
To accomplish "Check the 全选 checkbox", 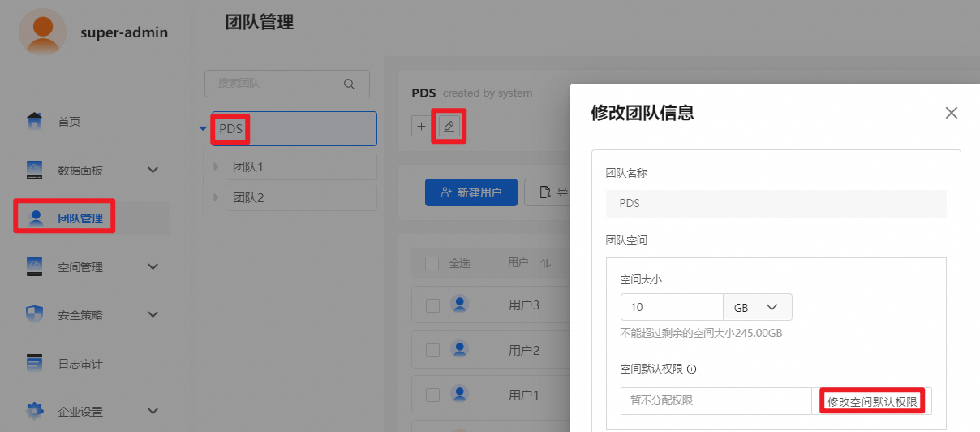I will [432, 263].
